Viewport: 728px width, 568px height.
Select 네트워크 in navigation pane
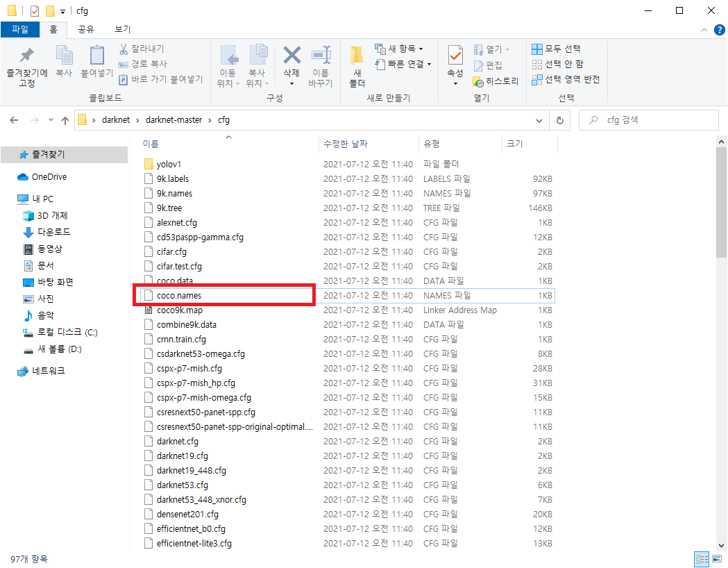coord(41,371)
